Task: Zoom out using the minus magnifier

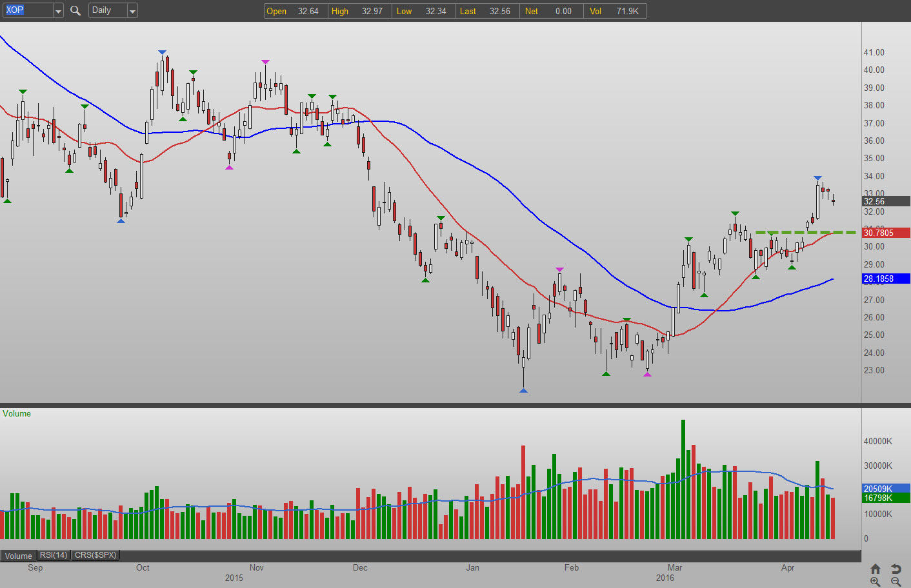Action: pyautogui.click(x=896, y=582)
